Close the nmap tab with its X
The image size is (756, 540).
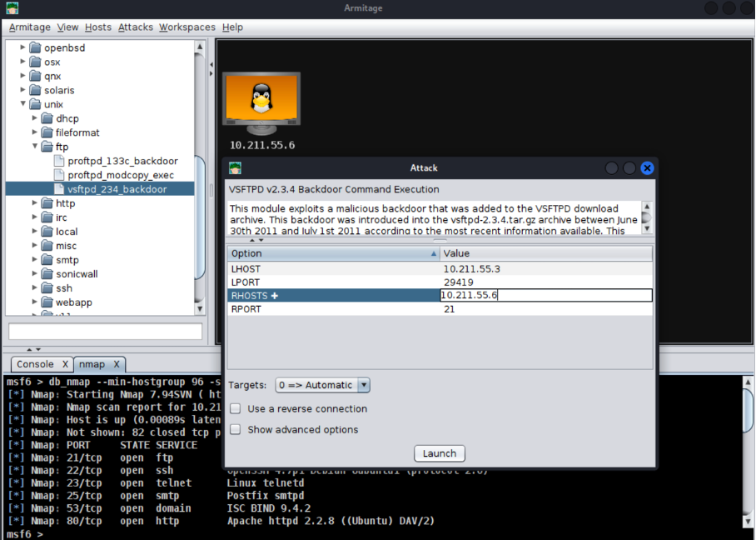pyautogui.click(x=117, y=364)
